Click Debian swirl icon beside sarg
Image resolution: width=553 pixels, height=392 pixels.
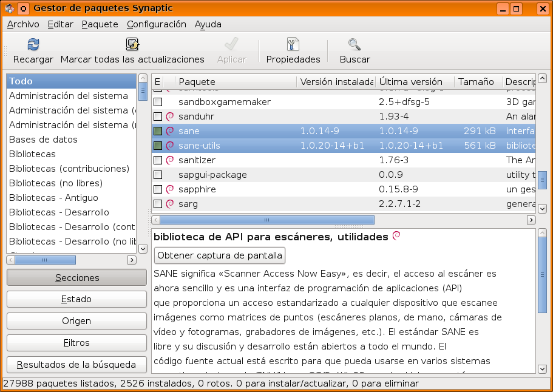pyautogui.click(x=170, y=204)
